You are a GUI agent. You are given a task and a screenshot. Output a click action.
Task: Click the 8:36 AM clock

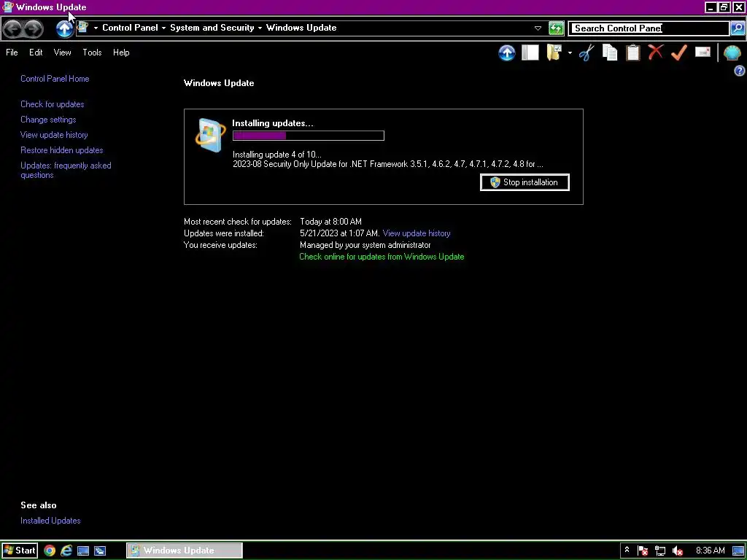point(711,551)
